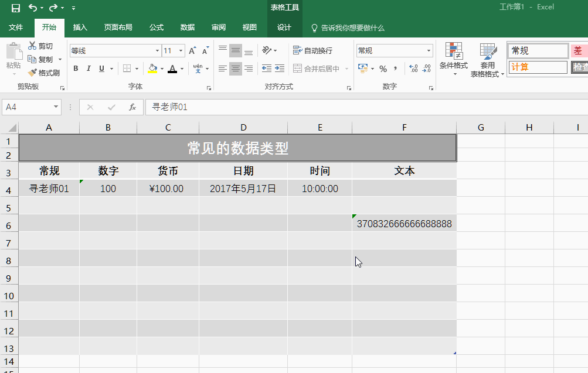Apply cell borders icon
This screenshot has width=588, height=373.
pos(127,69)
